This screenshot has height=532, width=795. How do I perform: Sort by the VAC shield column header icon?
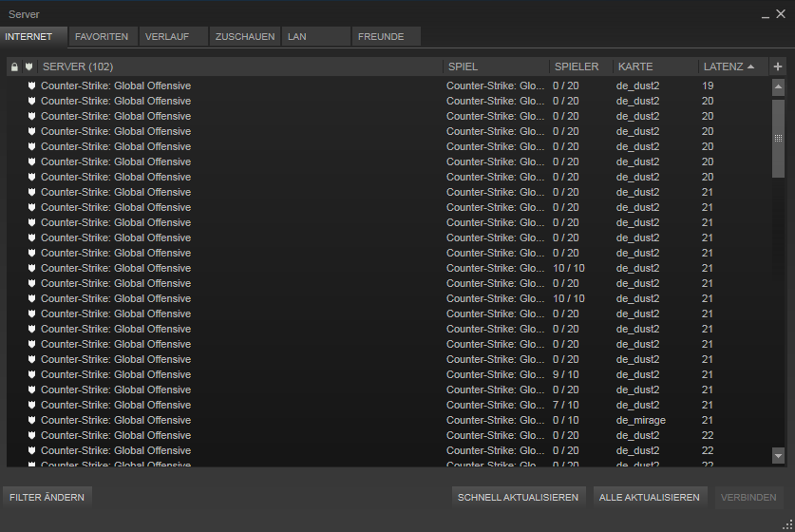point(28,66)
